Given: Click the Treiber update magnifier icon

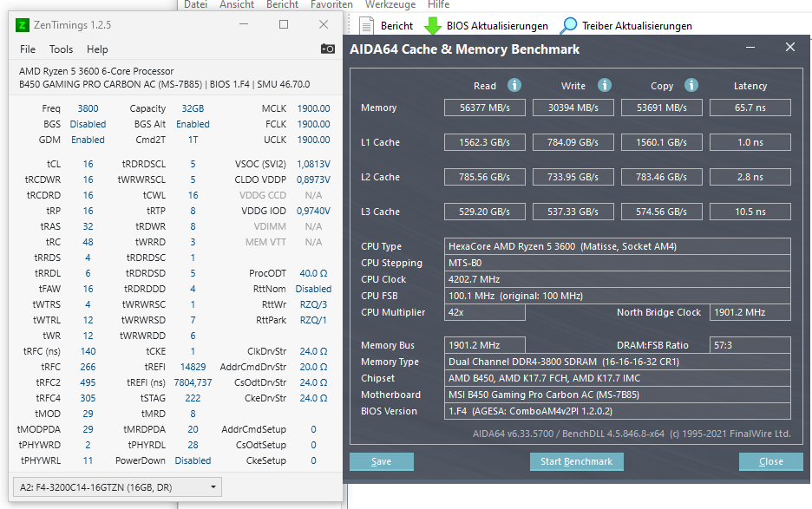Looking at the screenshot, I should point(568,25).
